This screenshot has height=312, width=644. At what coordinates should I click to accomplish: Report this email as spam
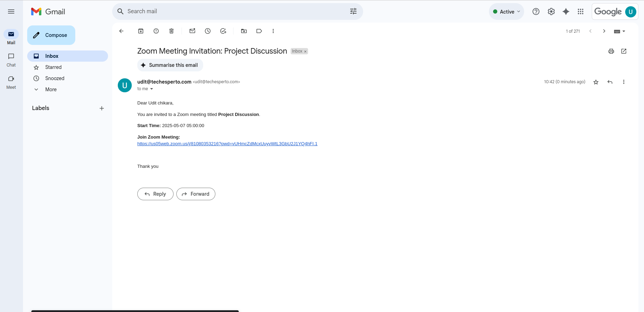click(x=156, y=31)
